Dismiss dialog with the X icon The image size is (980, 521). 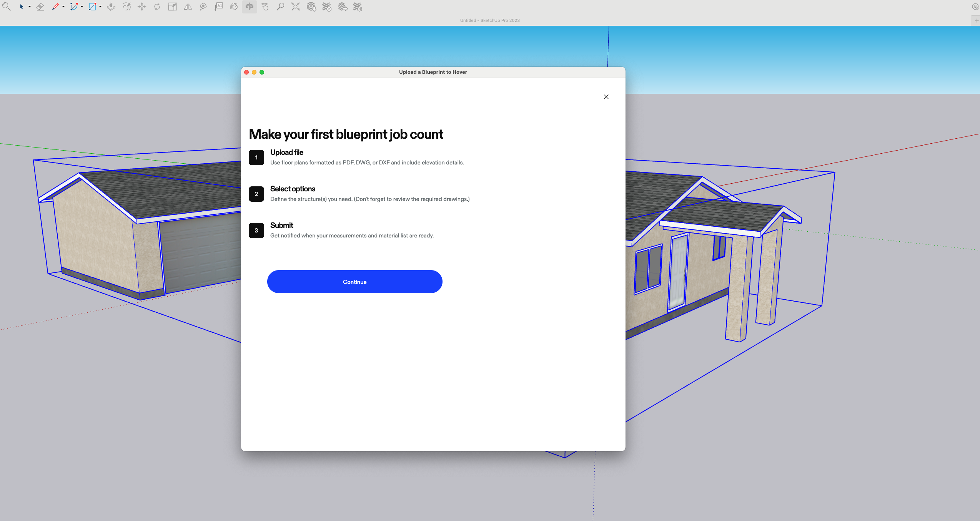pos(606,97)
